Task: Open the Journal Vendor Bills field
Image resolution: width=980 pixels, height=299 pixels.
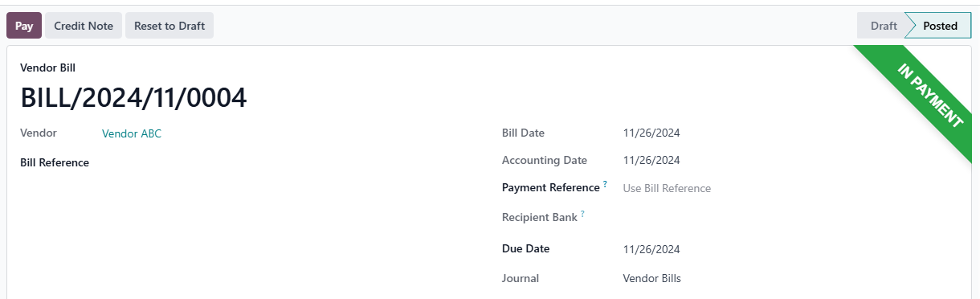Action: point(652,279)
